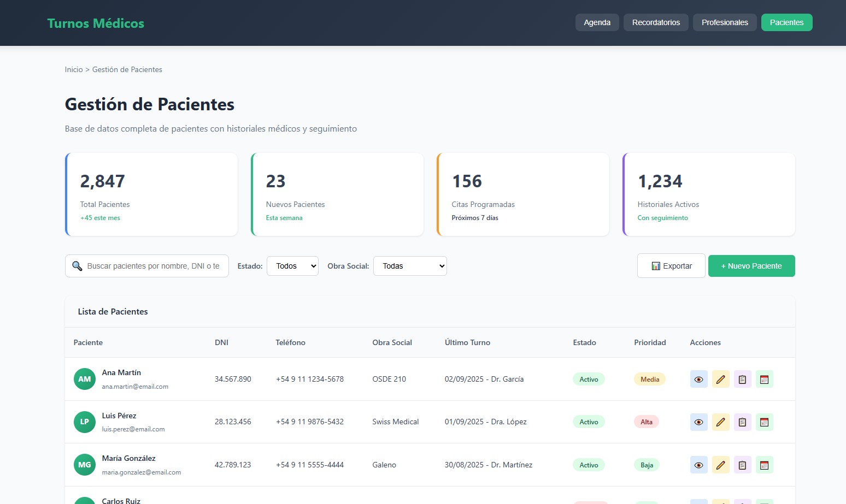The height and width of the screenshot is (504, 846).
Task: Open the Obra Social filter dropdown
Action: [x=410, y=266]
